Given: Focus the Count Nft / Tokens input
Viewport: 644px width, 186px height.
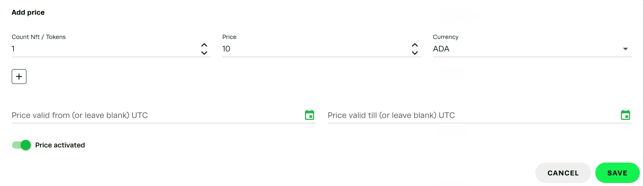Looking at the screenshot, I should pyautogui.click(x=102, y=49).
